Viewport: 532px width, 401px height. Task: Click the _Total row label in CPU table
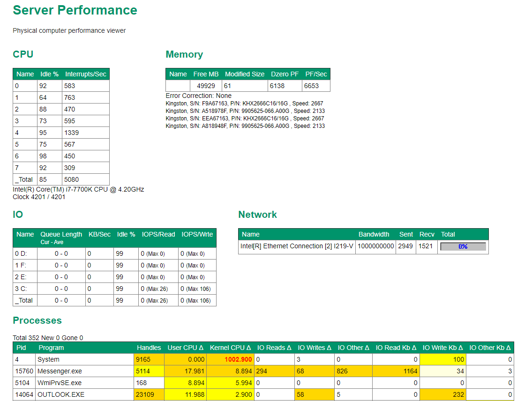24,179
